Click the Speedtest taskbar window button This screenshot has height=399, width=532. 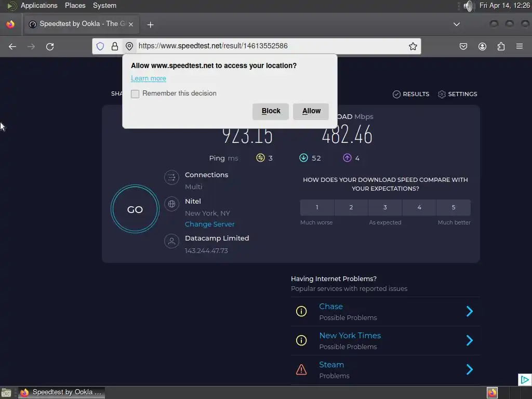[x=61, y=393]
